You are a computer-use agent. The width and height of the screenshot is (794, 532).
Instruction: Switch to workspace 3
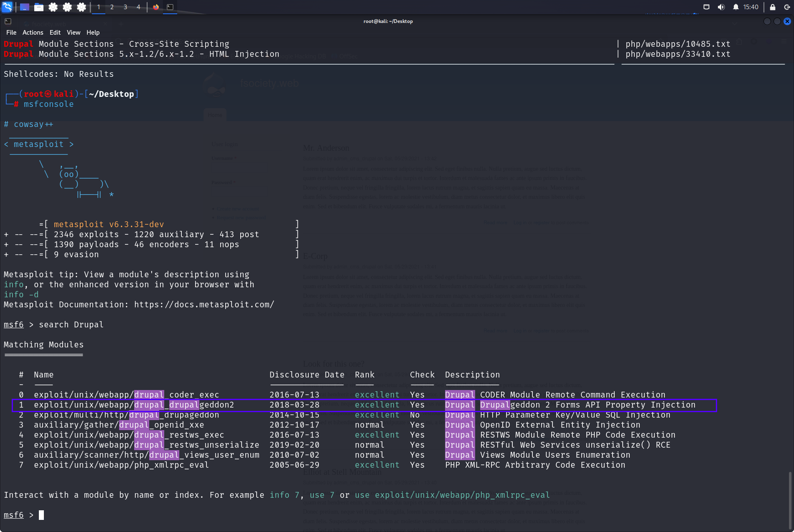pos(125,7)
